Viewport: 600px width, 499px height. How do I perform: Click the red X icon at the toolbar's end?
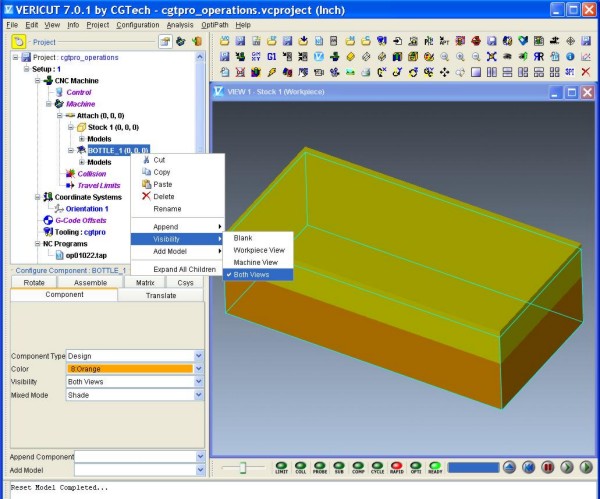tap(585, 72)
